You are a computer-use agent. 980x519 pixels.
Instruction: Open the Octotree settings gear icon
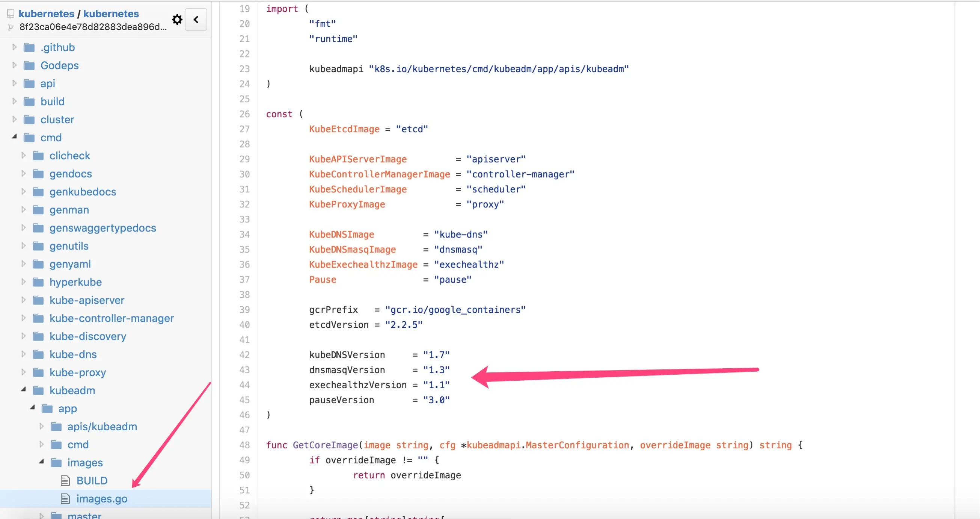pyautogui.click(x=177, y=20)
